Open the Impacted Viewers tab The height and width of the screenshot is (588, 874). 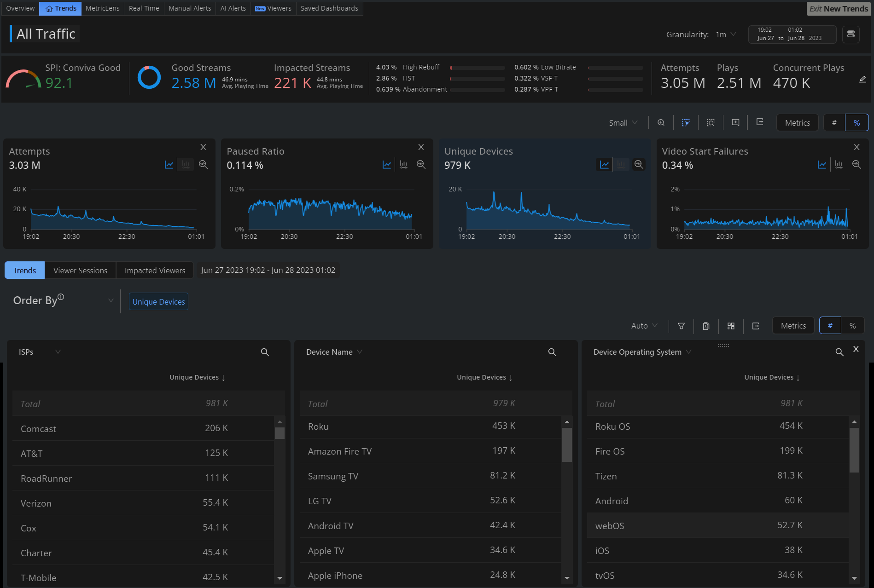[x=155, y=271]
